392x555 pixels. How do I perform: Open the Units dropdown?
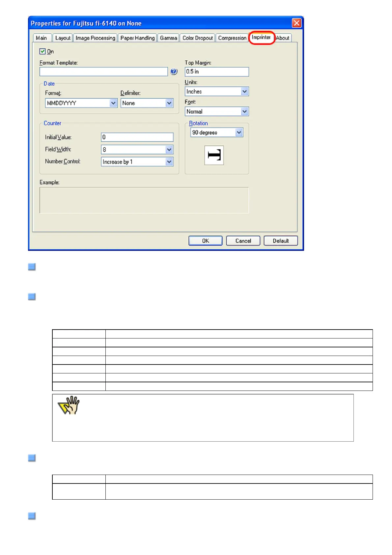(x=217, y=92)
